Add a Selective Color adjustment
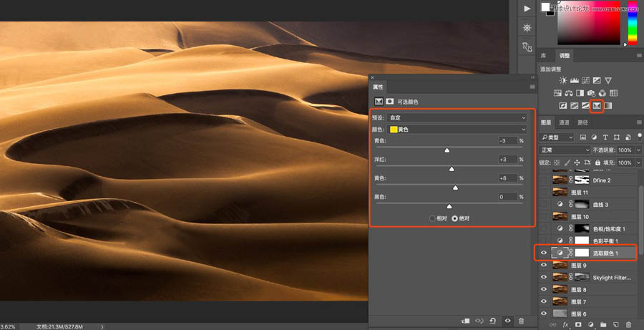 pos(596,106)
